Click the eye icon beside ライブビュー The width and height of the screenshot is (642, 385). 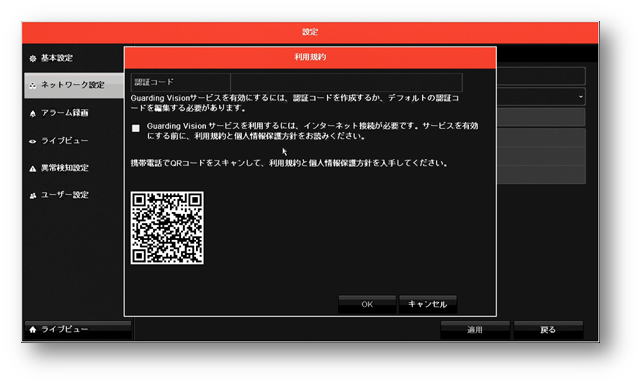pyautogui.click(x=33, y=141)
